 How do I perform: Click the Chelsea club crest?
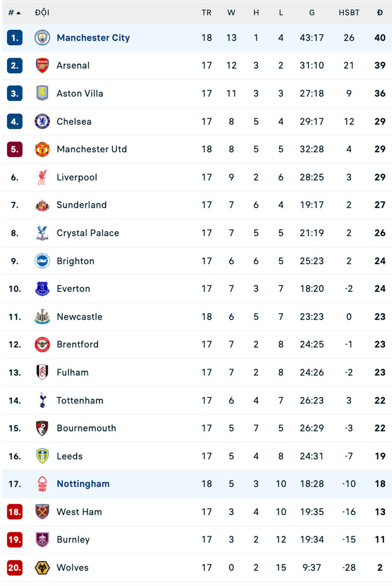(42, 122)
